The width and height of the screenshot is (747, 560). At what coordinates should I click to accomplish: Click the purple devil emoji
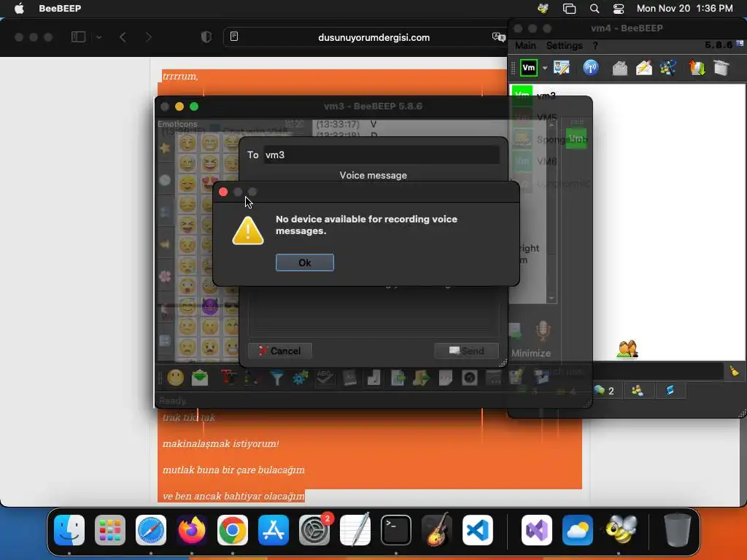coord(209,306)
